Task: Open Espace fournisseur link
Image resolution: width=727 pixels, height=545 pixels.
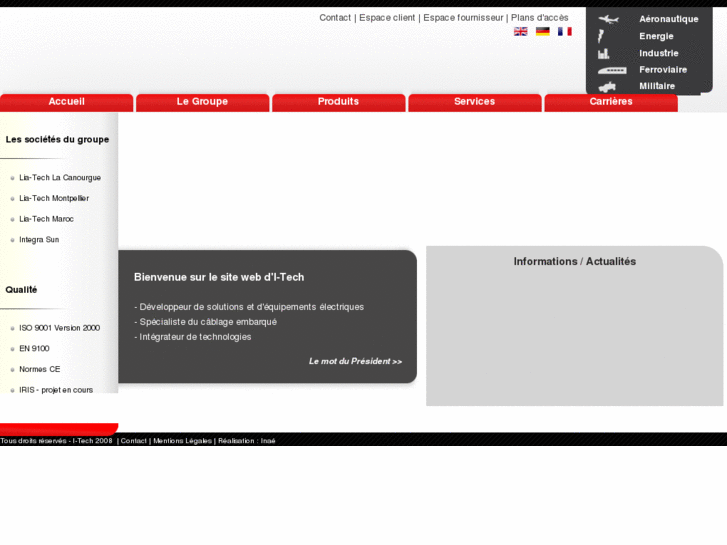Action: pos(463,18)
